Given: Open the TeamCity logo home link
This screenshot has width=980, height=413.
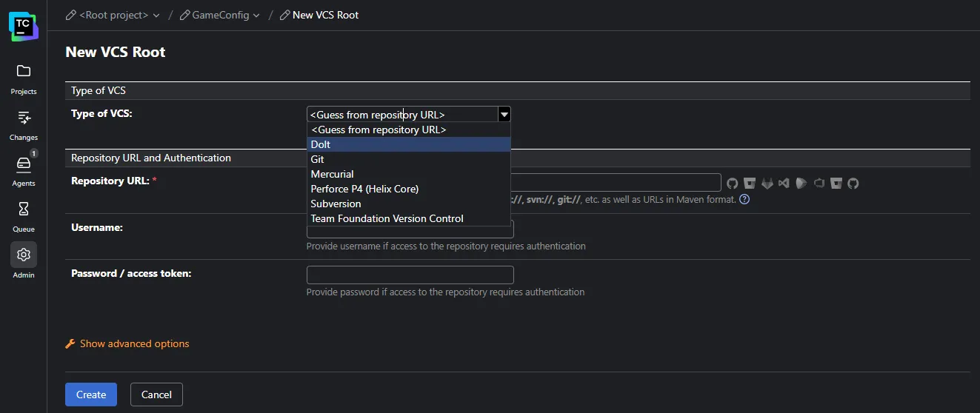Looking at the screenshot, I should click(x=24, y=27).
